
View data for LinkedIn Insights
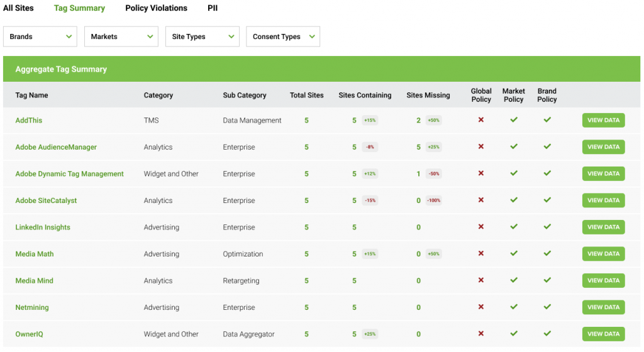[603, 227]
